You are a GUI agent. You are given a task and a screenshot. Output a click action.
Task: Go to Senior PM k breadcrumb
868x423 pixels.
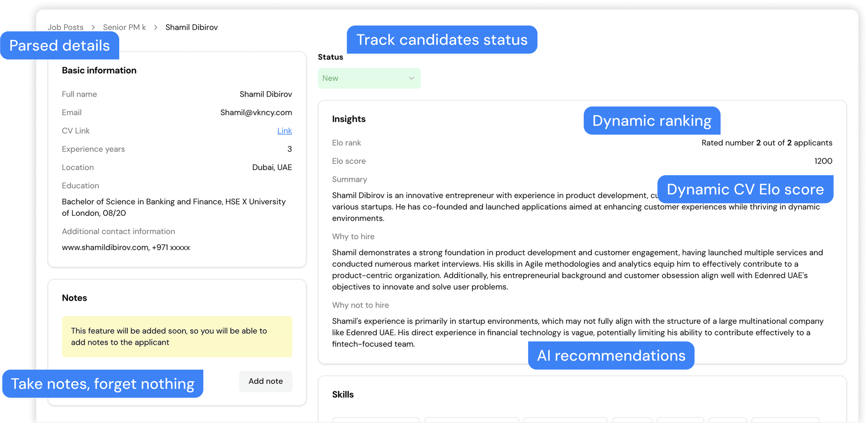pyautogui.click(x=124, y=27)
